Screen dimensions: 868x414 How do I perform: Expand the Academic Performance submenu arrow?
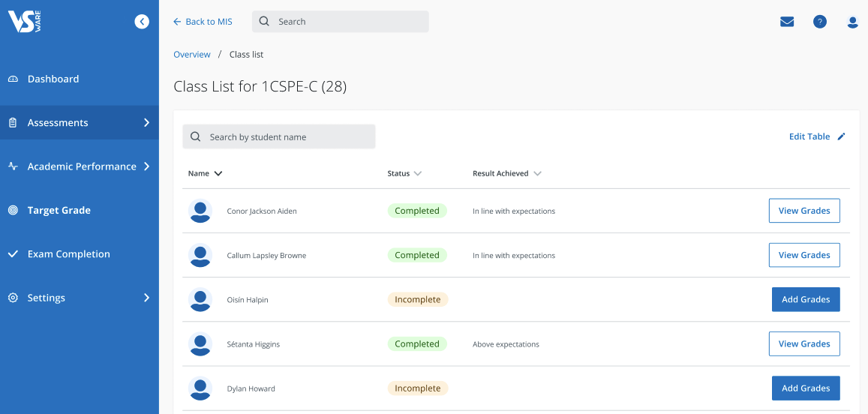pyautogui.click(x=147, y=166)
